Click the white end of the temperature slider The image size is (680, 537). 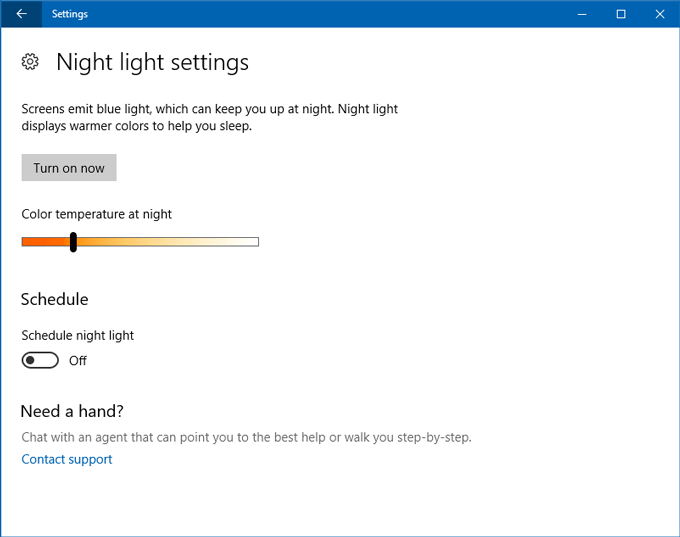(252, 242)
